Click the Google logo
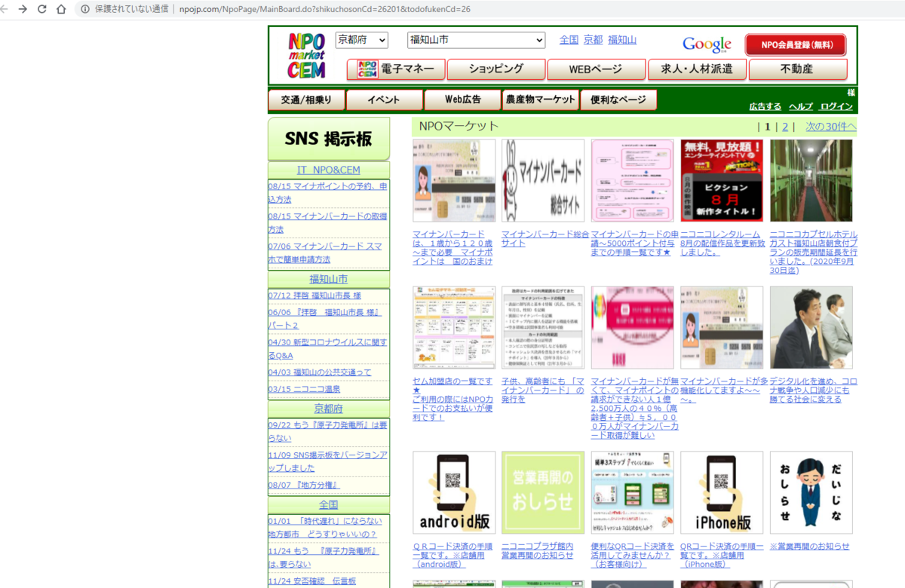 707,44
